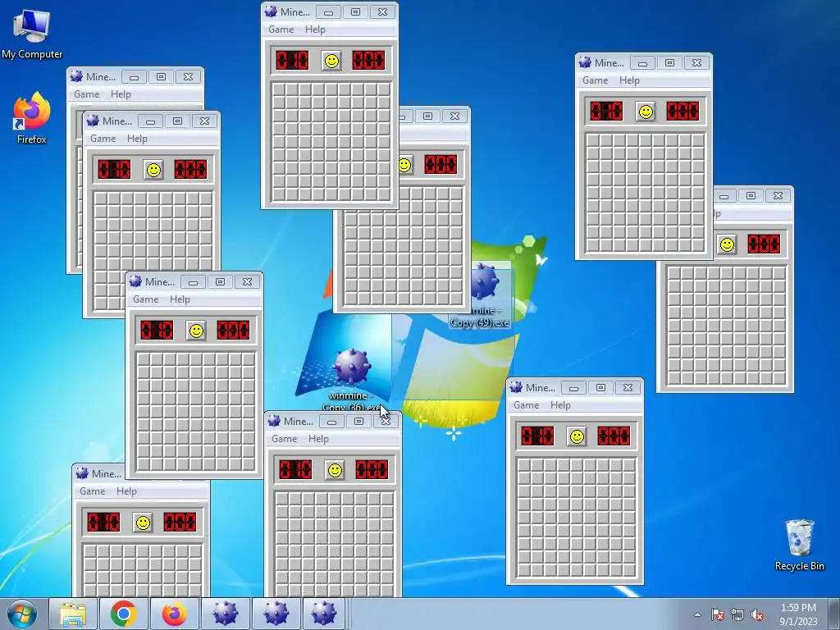Open Help menu in rearmost left Minesweeper window
Viewport: 840px width, 630px height.
pyautogui.click(x=121, y=94)
